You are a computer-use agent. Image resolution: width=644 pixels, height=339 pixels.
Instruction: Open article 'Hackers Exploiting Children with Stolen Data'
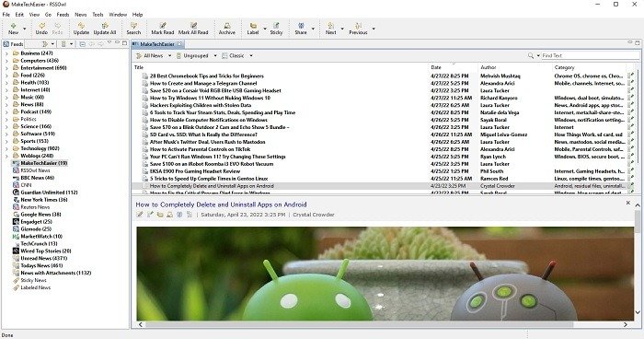click(x=201, y=105)
